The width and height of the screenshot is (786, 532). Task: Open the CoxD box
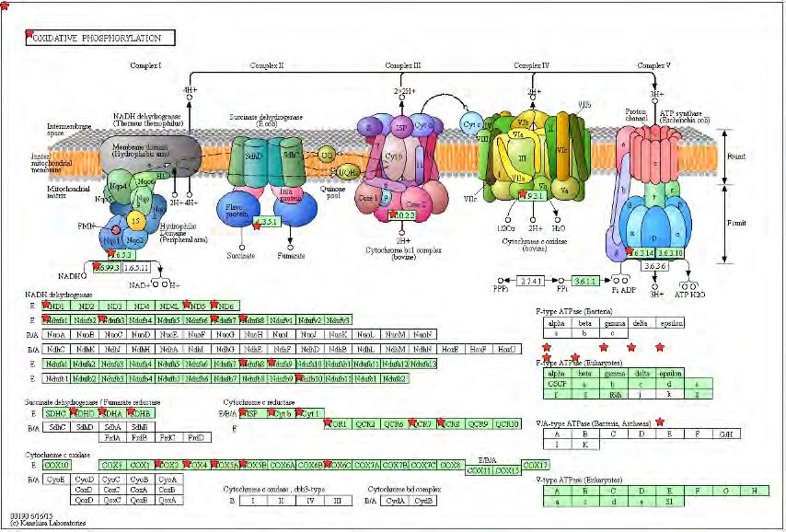point(86,490)
